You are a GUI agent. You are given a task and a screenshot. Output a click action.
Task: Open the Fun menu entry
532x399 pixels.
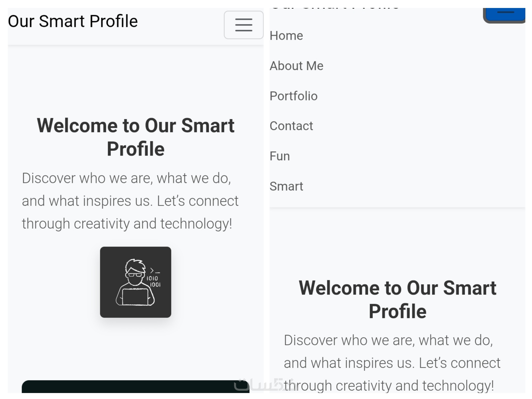coord(280,156)
